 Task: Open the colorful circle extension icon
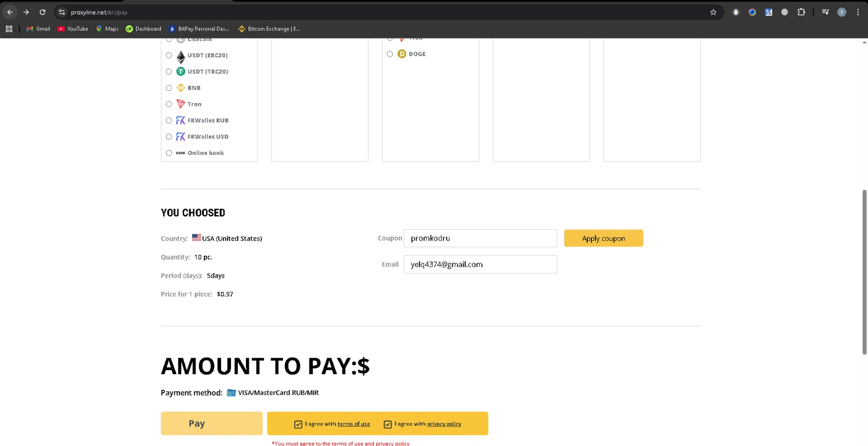coord(752,12)
